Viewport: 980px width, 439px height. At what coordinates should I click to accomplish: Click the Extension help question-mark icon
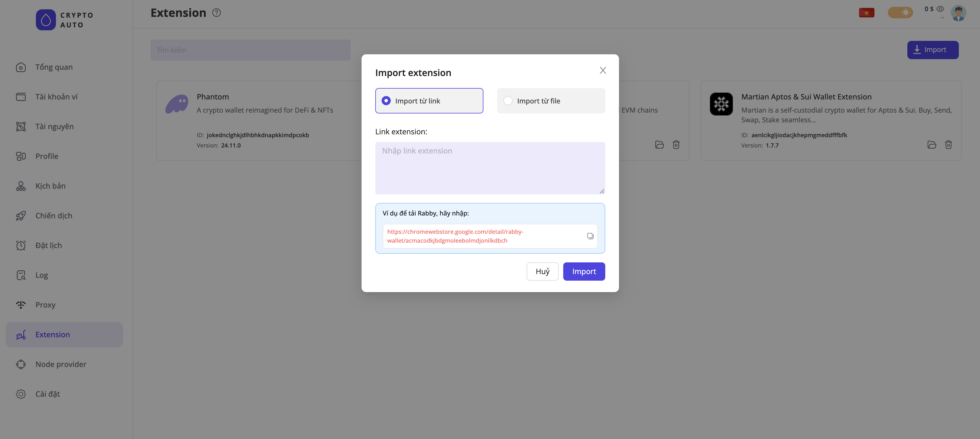pyautogui.click(x=217, y=13)
